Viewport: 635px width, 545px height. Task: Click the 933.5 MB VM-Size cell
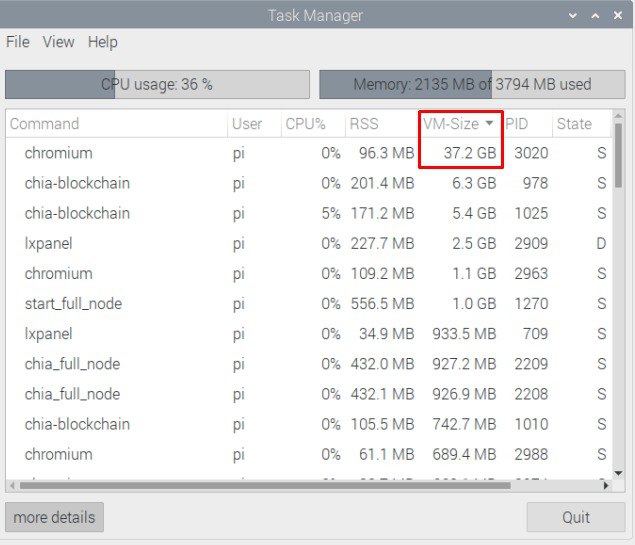(x=464, y=334)
